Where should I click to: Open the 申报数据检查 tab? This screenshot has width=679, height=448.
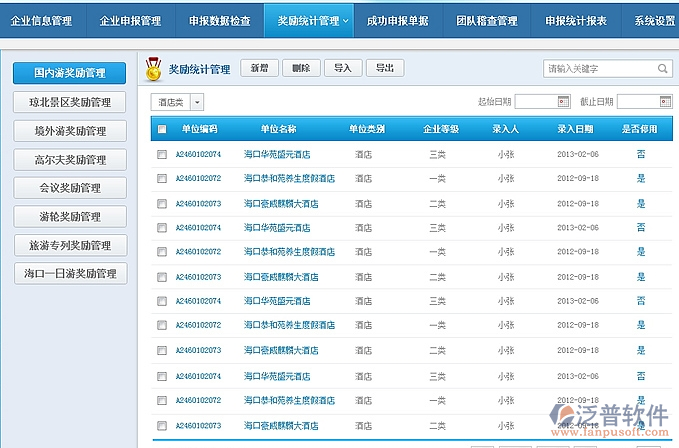220,20
